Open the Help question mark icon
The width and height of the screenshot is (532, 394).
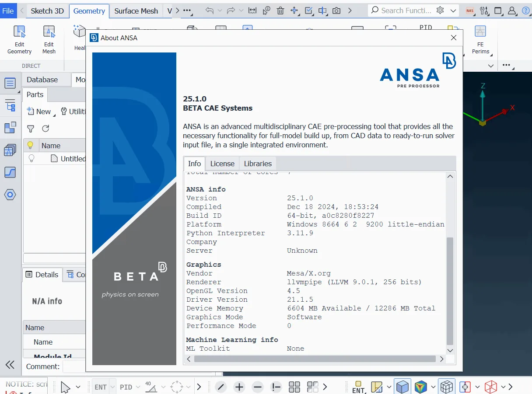(526, 10)
